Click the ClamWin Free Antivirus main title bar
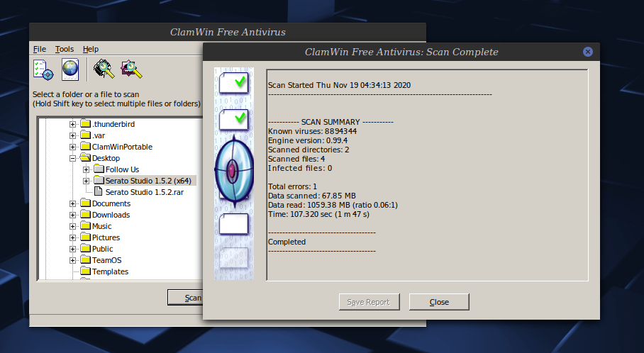The height and width of the screenshot is (353, 644). pyautogui.click(x=228, y=32)
